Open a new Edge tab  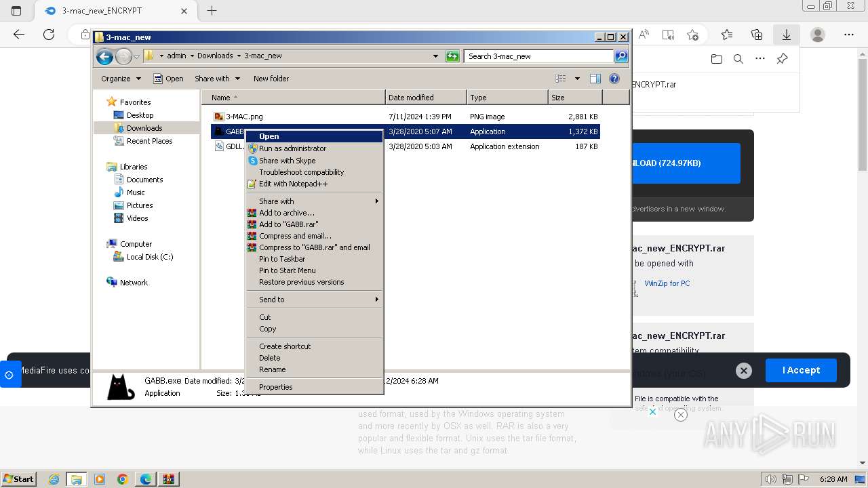(212, 11)
